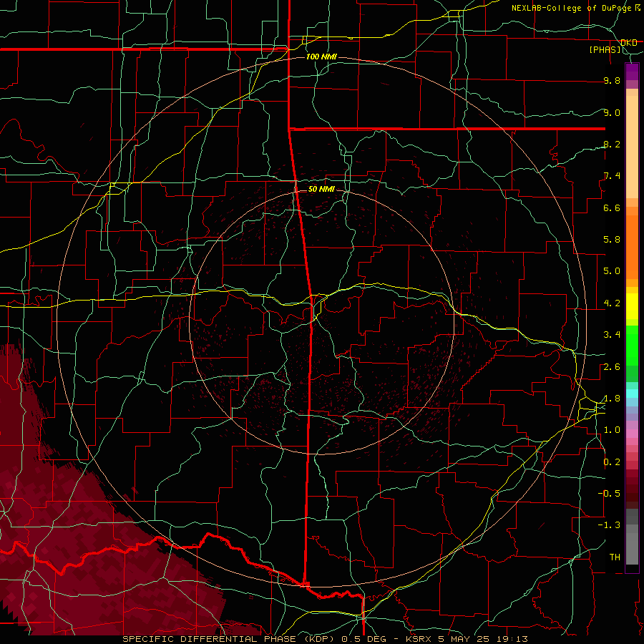
Task: Click the 5.8 scale value
Action: click(x=612, y=239)
